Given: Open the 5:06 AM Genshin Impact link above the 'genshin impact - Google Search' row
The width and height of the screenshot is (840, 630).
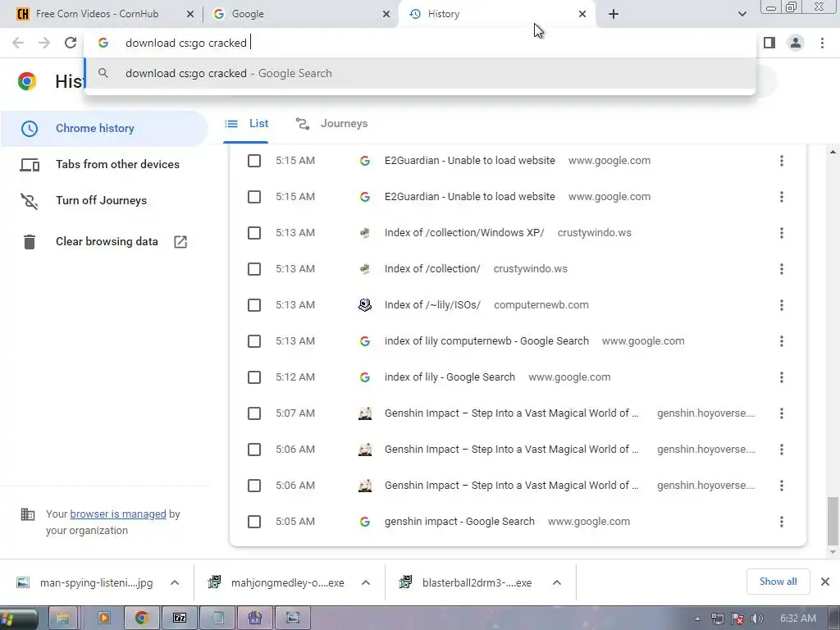Looking at the screenshot, I should pos(511,486).
